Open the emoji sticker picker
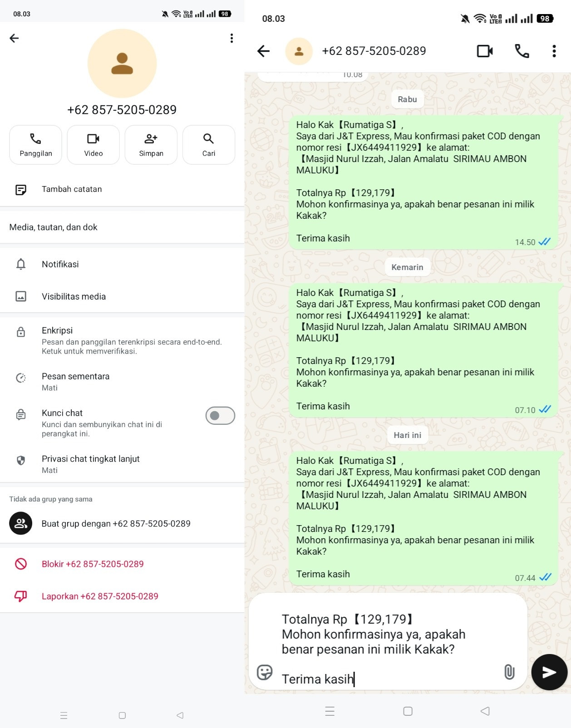571x728 pixels. click(x=265, y=672)
